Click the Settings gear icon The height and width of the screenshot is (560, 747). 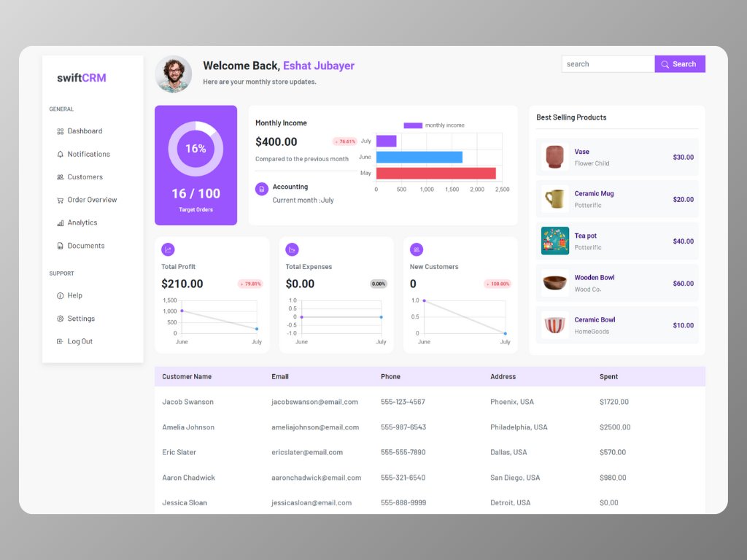pyautogui.click(x=60, y=319)
